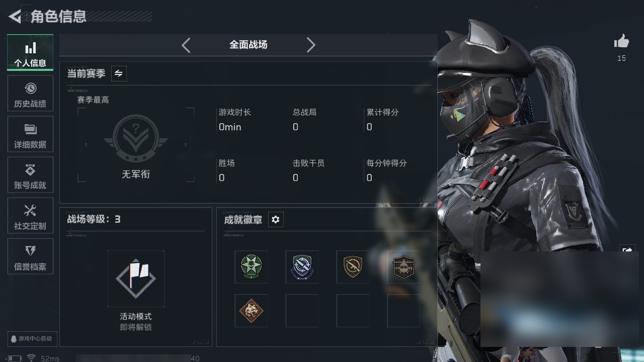Toggle the current season switch icon

(x=118, y=73)
